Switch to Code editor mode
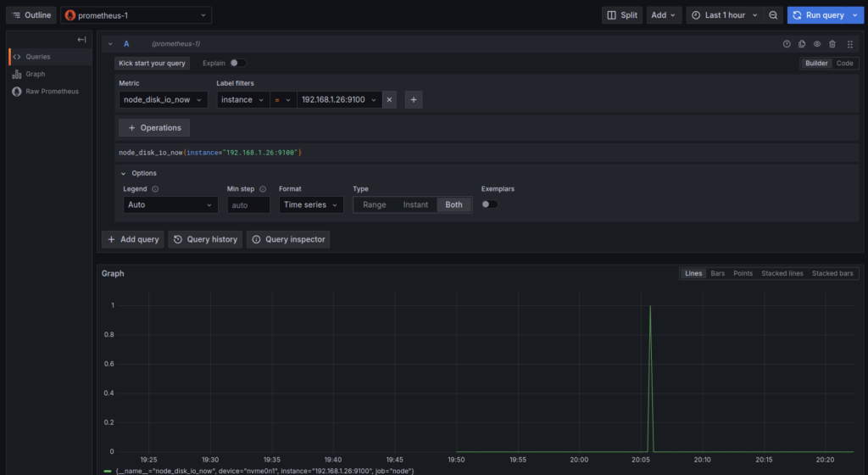The height and width of the screenshot is (475, 868). (x=845, y=63)
